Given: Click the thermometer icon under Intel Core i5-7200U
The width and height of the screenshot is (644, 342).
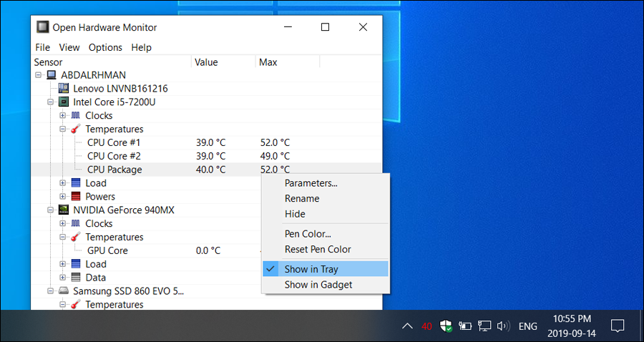Looking at the screenshot, I should pos(76,129).
